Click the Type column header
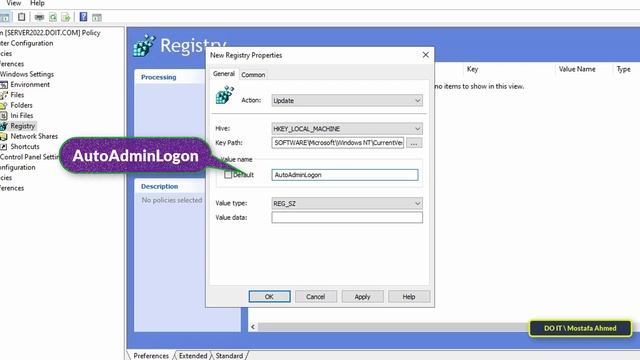This screenshot has width=640, height=360. [623, 69]
